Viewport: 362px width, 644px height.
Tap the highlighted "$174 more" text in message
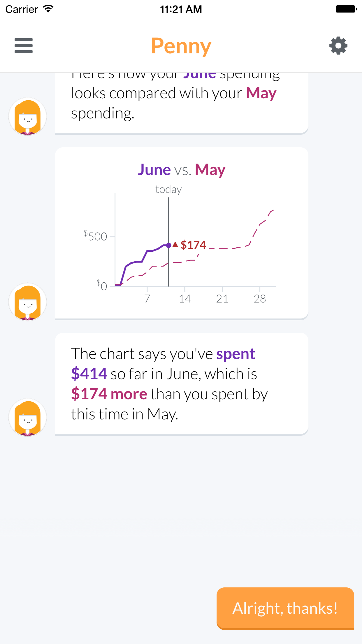[109, 394]
